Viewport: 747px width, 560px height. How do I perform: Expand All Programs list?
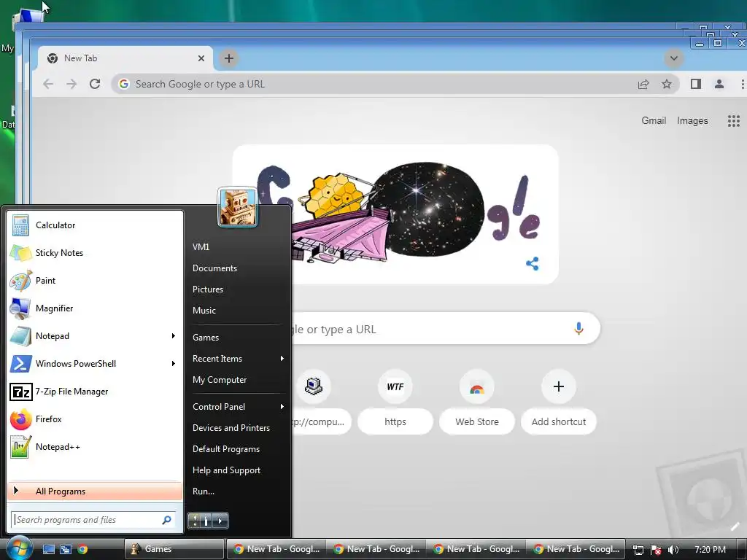(95, 491)
